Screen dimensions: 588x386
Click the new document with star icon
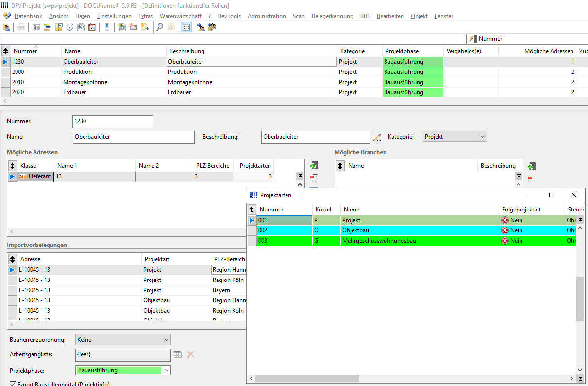(x=122, y=27)
